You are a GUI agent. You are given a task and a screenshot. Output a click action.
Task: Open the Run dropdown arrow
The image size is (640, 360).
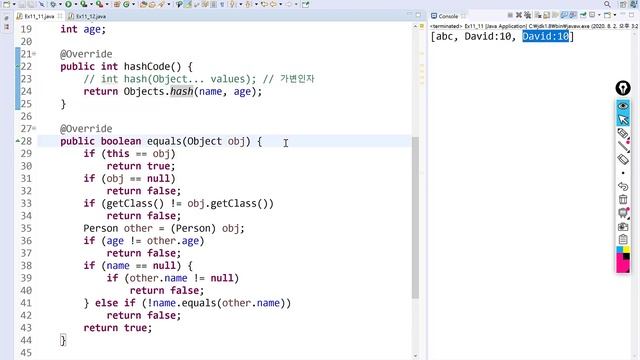pyautogui.click(x=76, y=4)
